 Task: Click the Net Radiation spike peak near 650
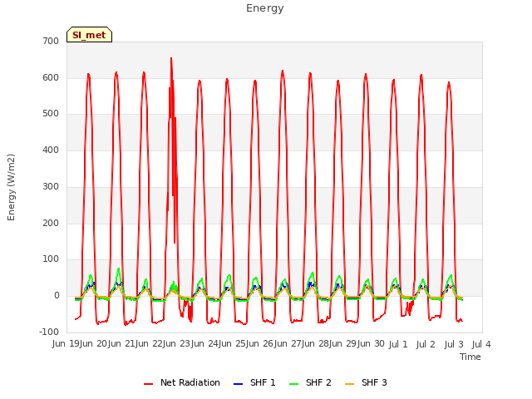pyautogui.click(x=171, y=58)
